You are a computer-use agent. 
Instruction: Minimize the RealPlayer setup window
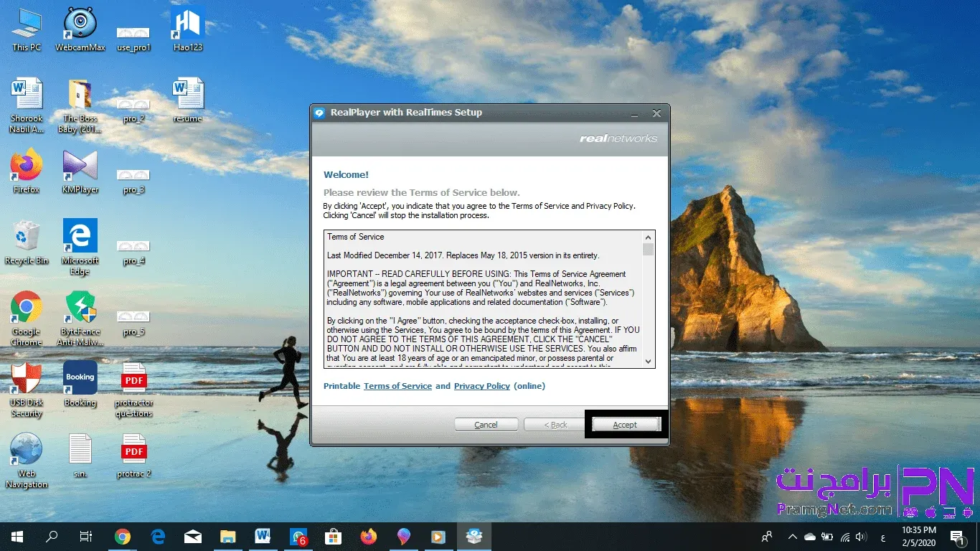coord(636,113)
